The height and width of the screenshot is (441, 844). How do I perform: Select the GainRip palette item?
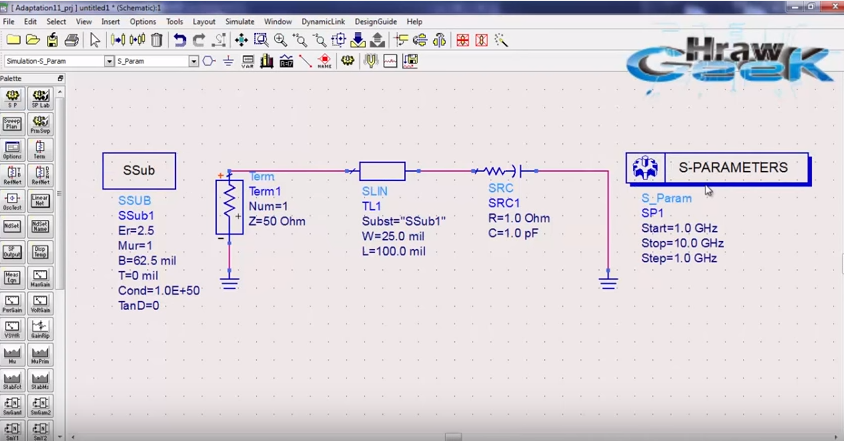point(40,328)
